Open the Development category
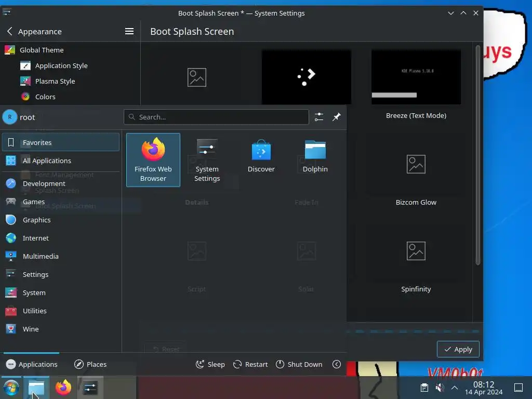This screenshot has width=532, height=399. coord(61,183)
